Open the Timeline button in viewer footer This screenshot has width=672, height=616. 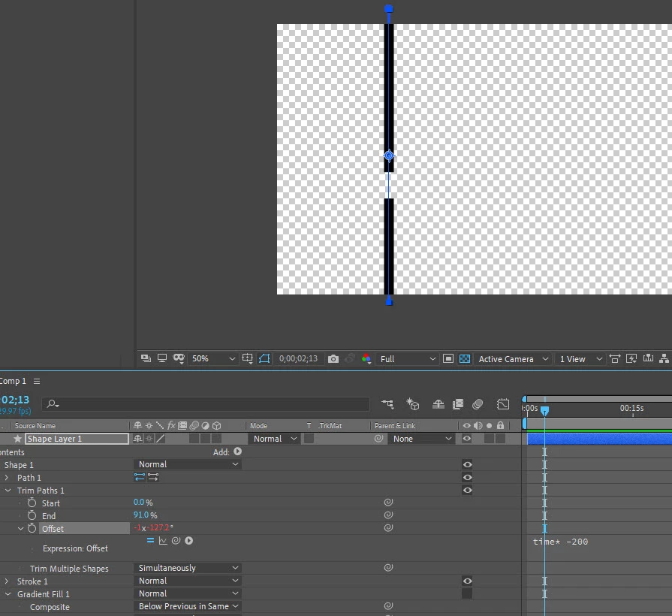click(648, 358)
